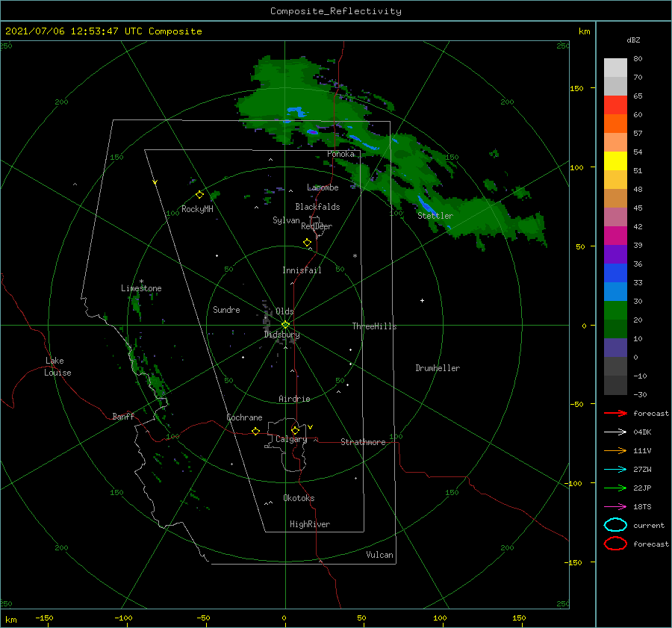This screenshot has height=628, width=672.
Task: Click the Cochrane city label
Action: pyautogui.click(x=244, y=417)
